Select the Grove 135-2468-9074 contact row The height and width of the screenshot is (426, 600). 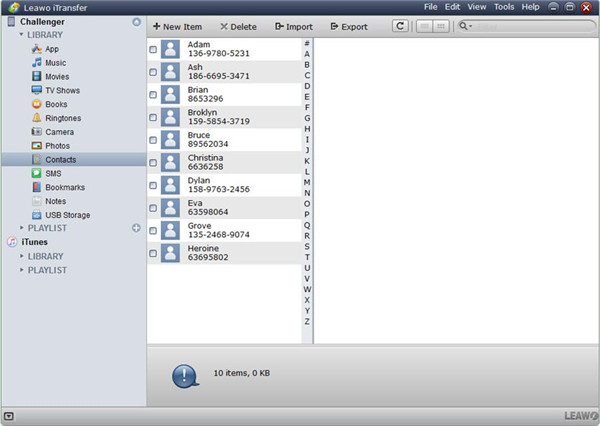click(225, 230)
